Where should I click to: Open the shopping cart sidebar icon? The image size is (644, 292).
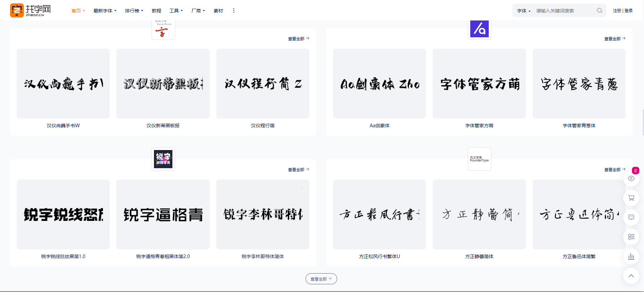coord(631,198)
